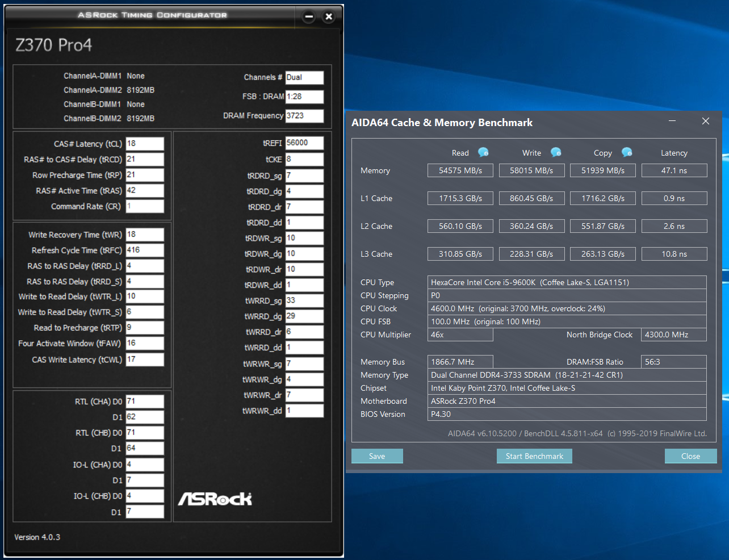Click the tRDWR_dd field
The height and width of the screenshot is (560, 729).
click(304, 285)
